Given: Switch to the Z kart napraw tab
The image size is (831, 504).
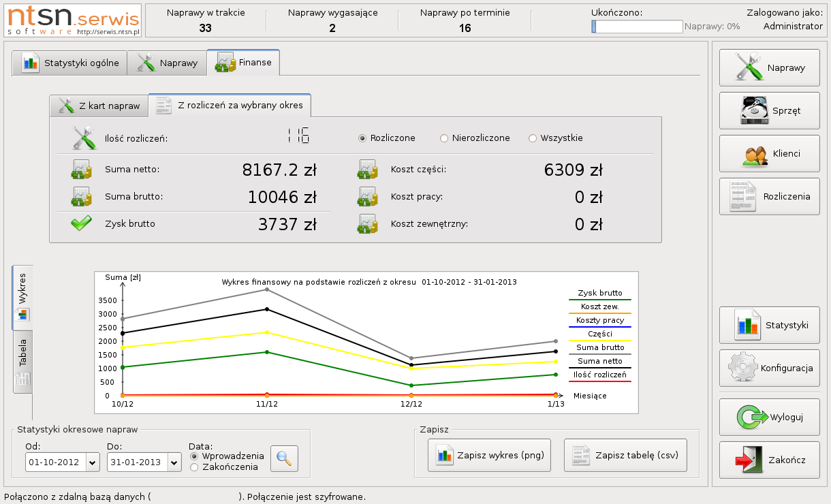Looking at the screenshot, I should coord(99,106).
